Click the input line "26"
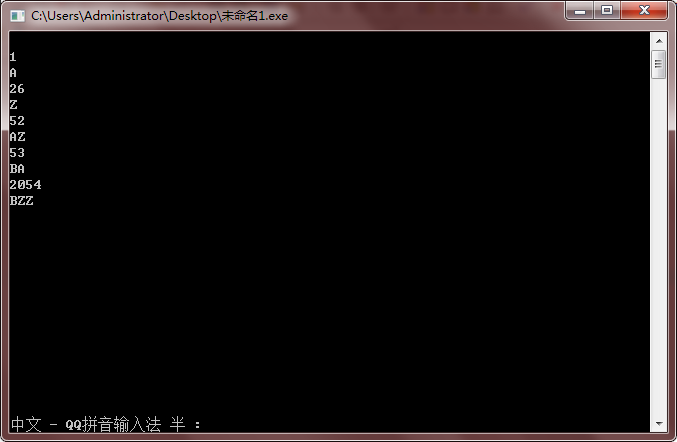Screen dimensions: 677x442 (17, 89)
